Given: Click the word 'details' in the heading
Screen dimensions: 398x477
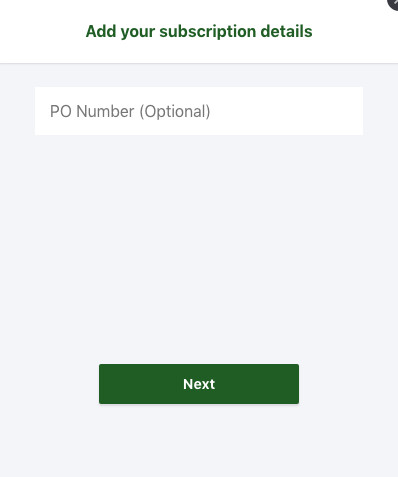Looking at the screenshot, I should pyautogui.click(x=286, y=31).
